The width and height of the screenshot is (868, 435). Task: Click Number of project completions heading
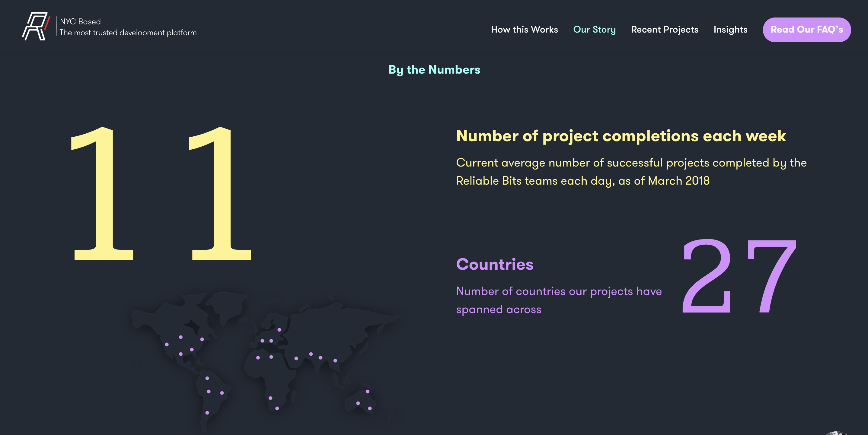(621, 136)
